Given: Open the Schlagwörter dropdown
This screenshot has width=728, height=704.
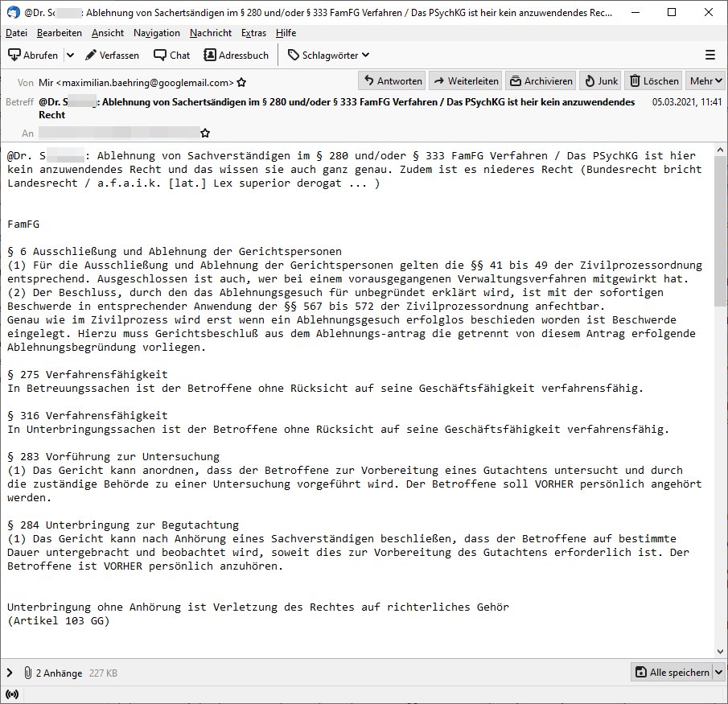Looking at the screenshot, I should click(329, 56).
